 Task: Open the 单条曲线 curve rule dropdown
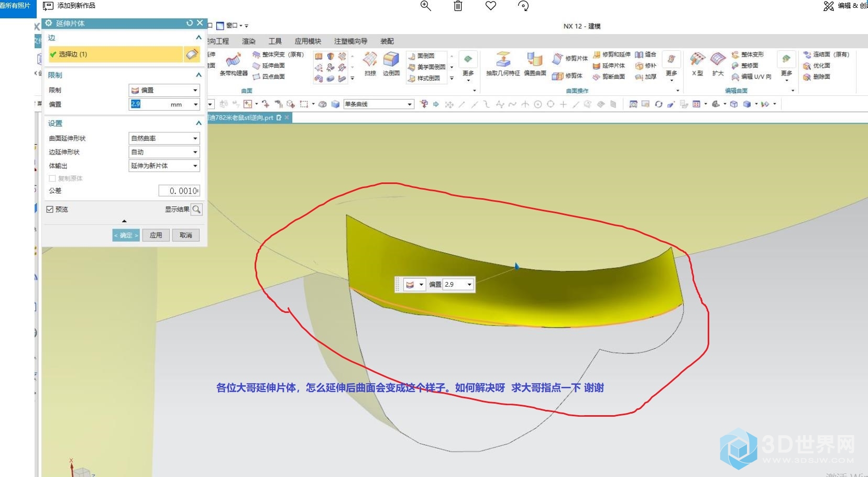point(379,104)
